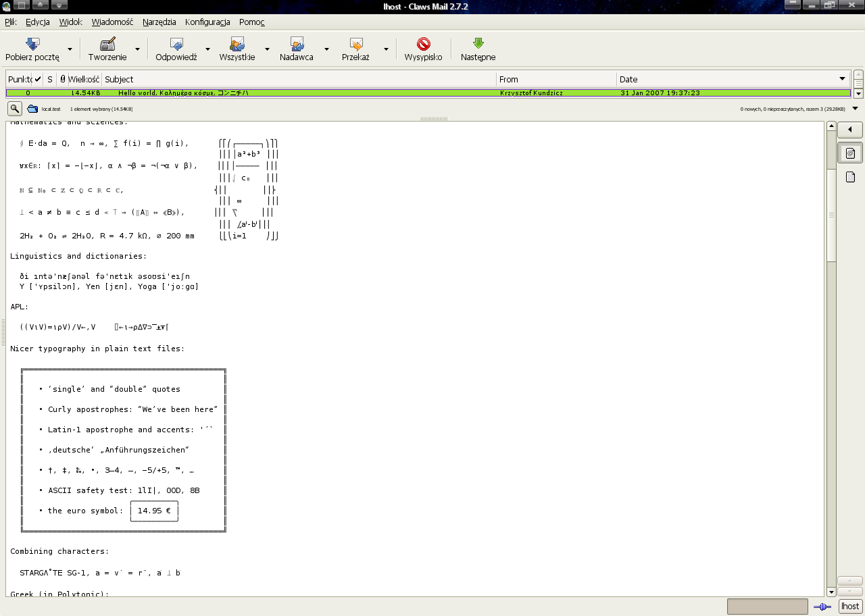Image resolution: width=865 pixels, height=616 pixels.
Task: Open the Edycja menu
Action: (x=38, y=22)
